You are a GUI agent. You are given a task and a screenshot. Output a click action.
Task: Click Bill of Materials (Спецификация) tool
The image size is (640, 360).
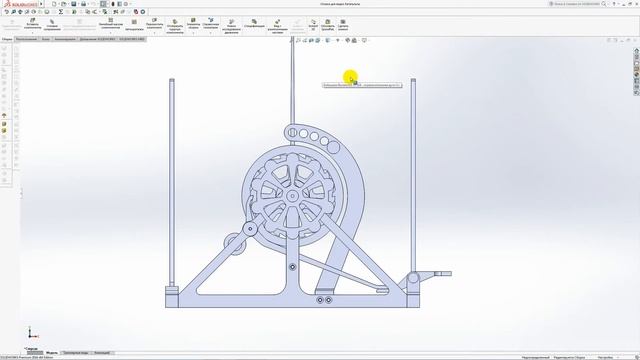click(254, 23)
